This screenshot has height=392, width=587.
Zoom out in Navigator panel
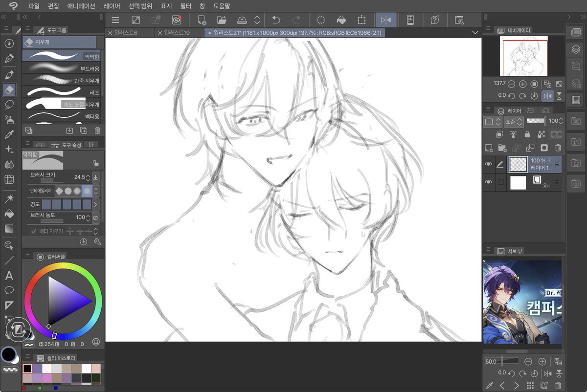point(511,84)
